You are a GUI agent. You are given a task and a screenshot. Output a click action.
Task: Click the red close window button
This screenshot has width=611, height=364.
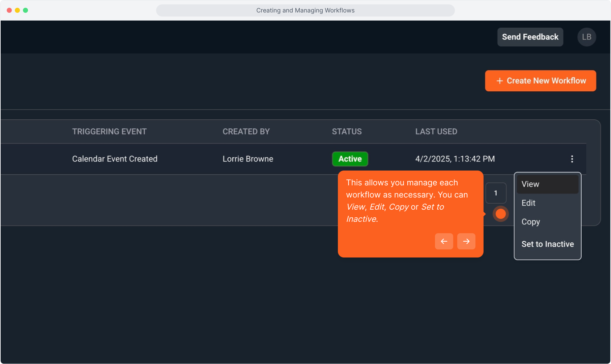coord(9,10)
